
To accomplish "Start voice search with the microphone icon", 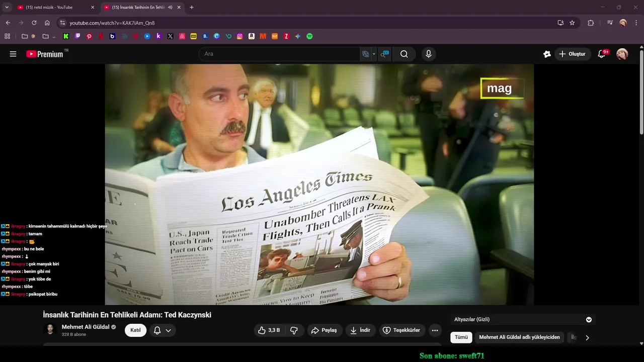I will click(428, 54).
